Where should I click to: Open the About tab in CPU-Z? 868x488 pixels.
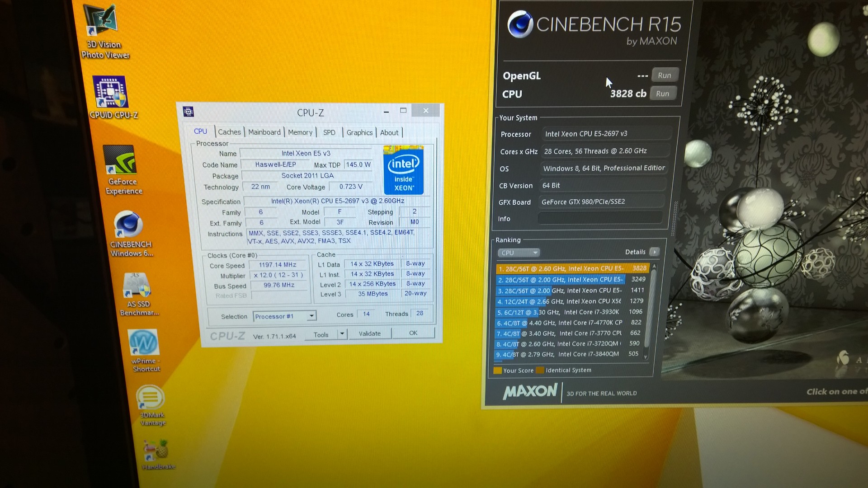389,132
